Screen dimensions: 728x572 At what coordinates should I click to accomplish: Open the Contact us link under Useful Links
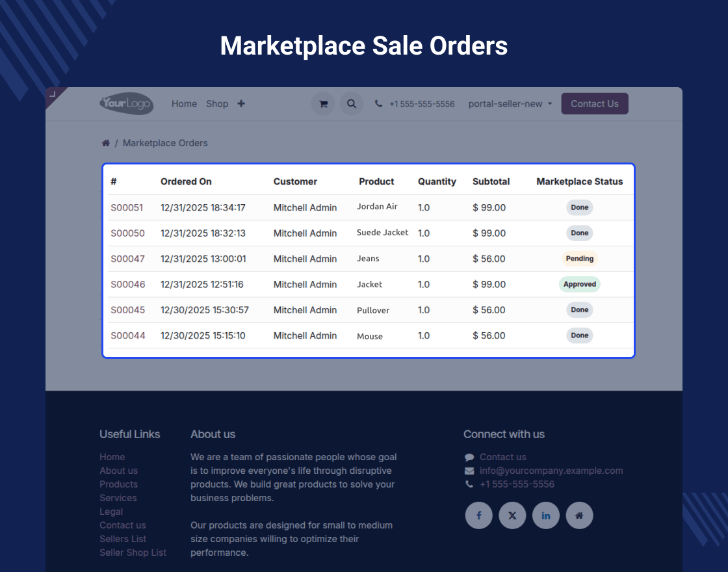[123, 525]
